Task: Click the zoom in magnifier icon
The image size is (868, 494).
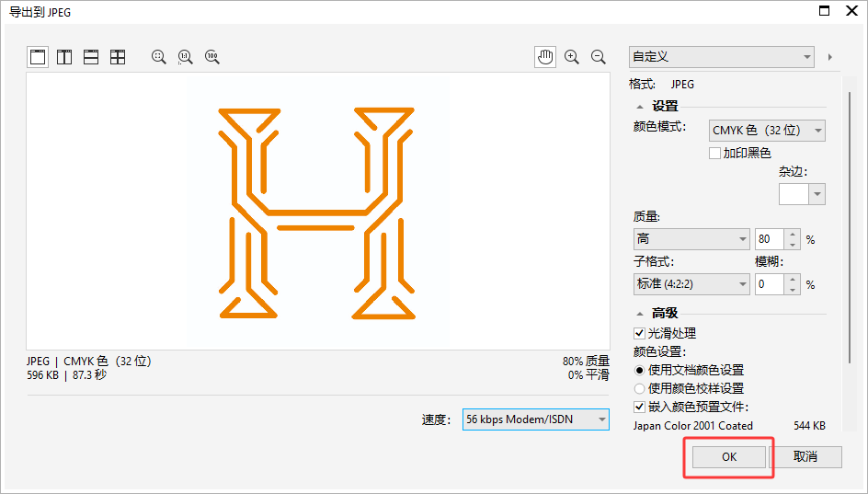Action: point(572,57)
